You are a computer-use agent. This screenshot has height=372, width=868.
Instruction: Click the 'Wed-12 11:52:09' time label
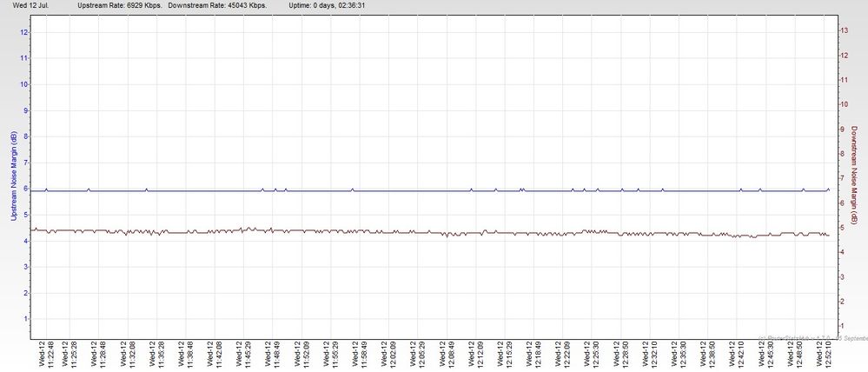pyautogui.click(x=301, y=355)
